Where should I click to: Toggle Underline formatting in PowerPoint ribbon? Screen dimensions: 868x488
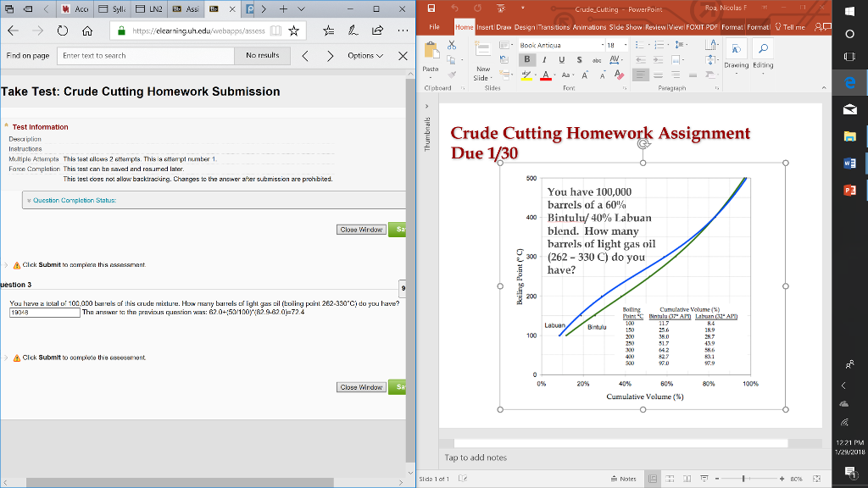pos(561,60)
